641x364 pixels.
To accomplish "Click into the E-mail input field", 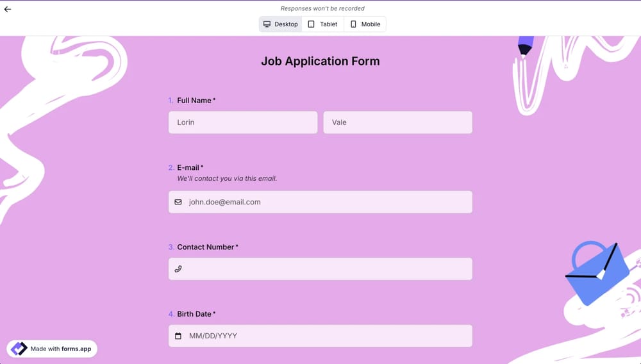I will click(327, 202).
